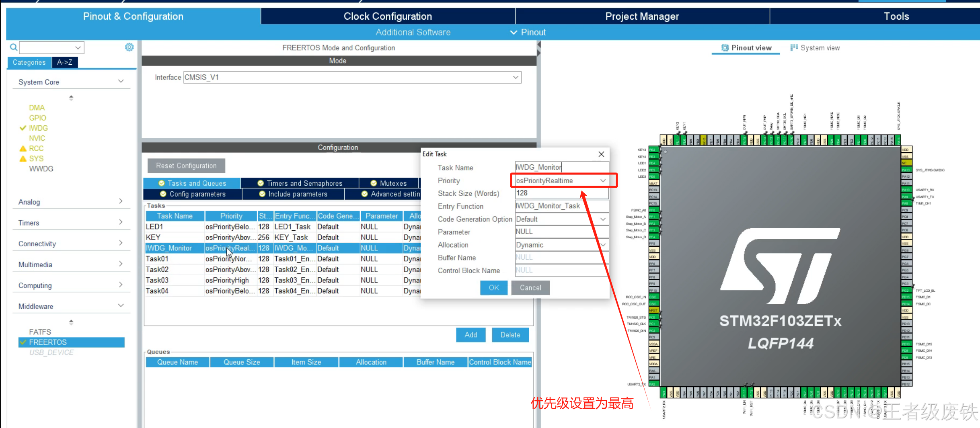Select FREERTOS in Middleware list

pos(72,342)
